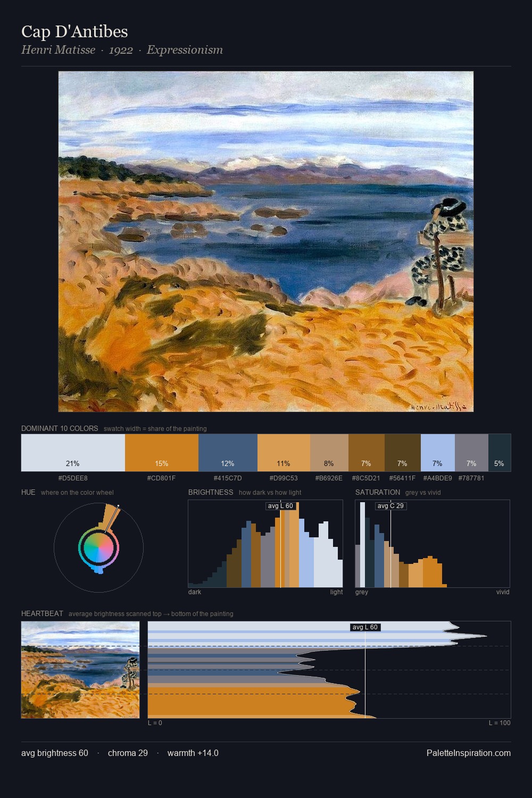Click the "light" axis label
Viewport: 532px width, 798px height.
(336, 592)
